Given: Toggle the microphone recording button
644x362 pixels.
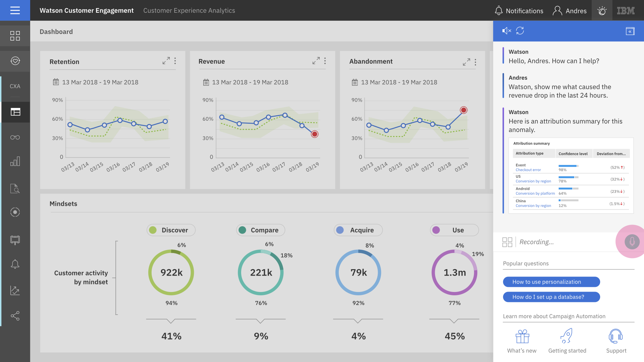Looking at the screenshot, I should [632, 242].
